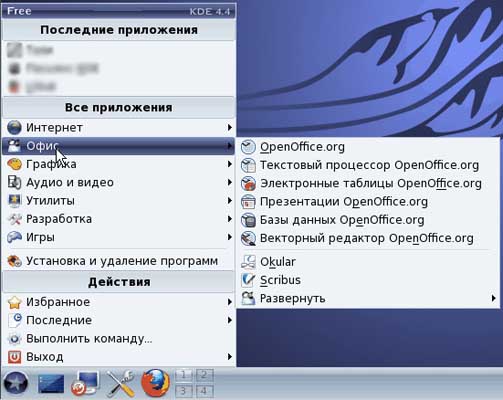Expand the Избранное submenu arrow

click(x=229, y=302)
